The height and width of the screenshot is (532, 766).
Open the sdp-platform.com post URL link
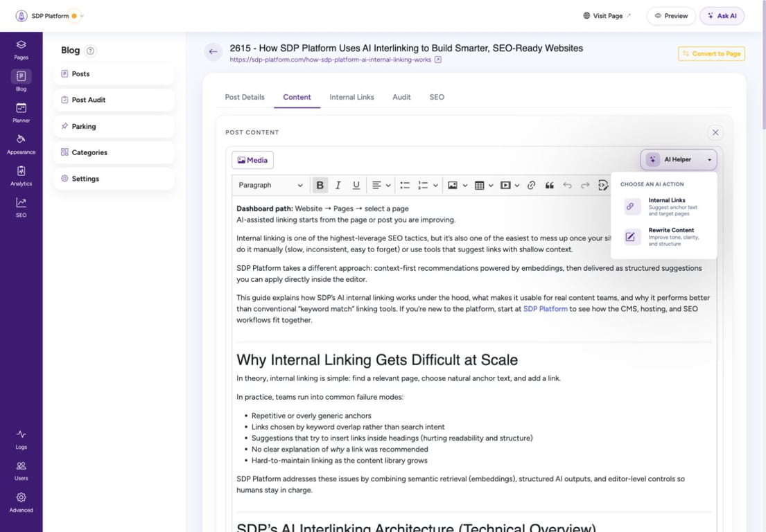click(x=330, y=60)
